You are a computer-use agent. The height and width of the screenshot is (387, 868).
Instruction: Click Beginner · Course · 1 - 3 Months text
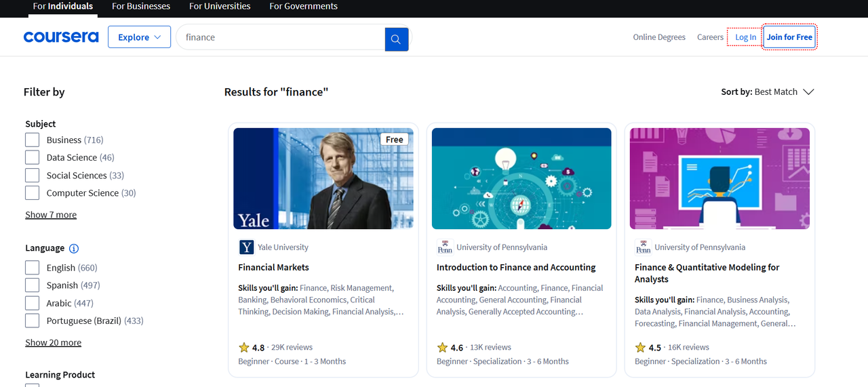292,362
